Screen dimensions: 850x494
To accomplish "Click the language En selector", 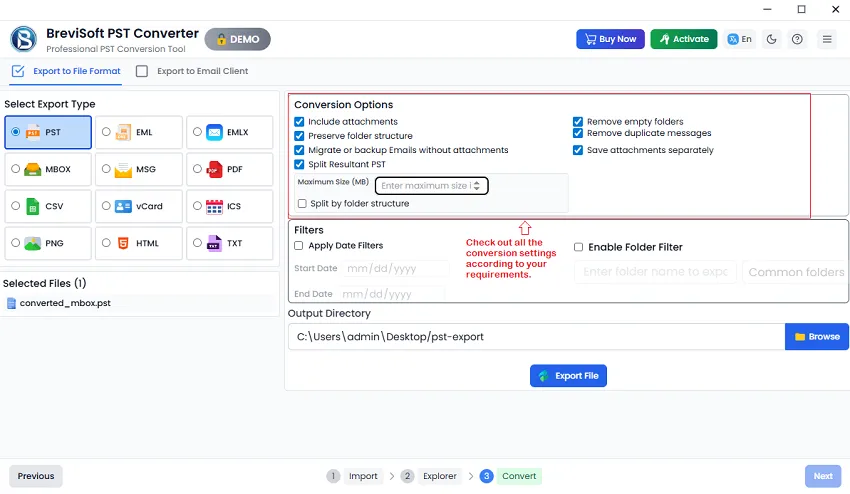I will point(740,39).
